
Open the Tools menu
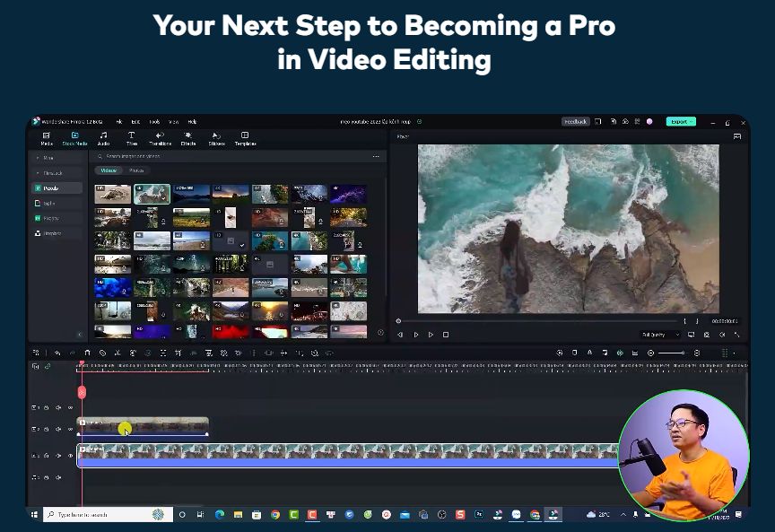(154, 121)
